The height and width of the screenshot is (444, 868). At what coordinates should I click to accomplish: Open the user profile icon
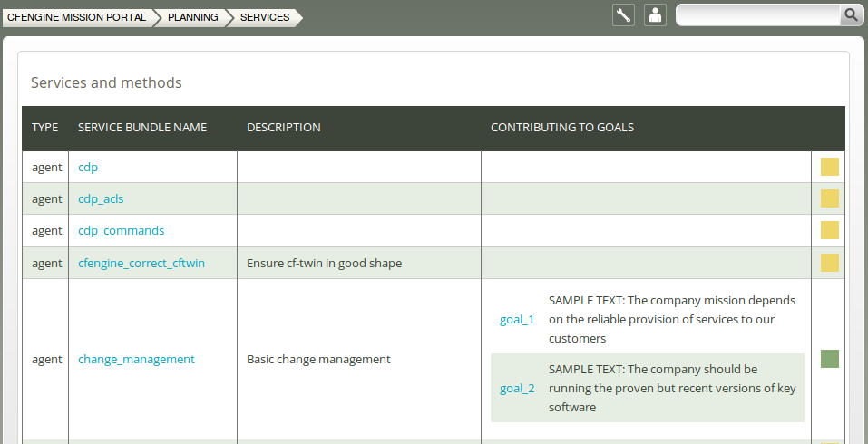click(655, 14)
